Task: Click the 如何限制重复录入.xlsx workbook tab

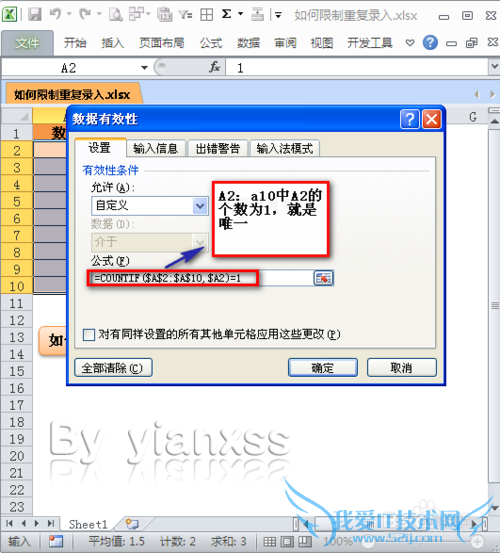Action: (72, 95)
